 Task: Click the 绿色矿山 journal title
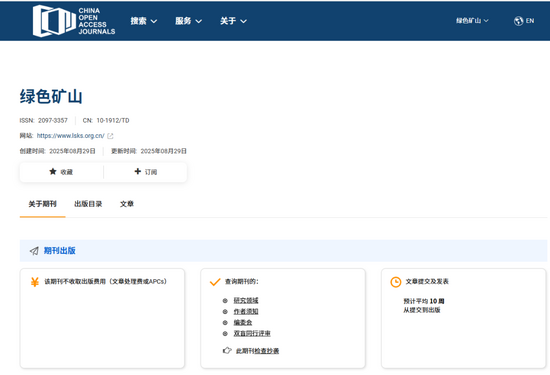51,96
